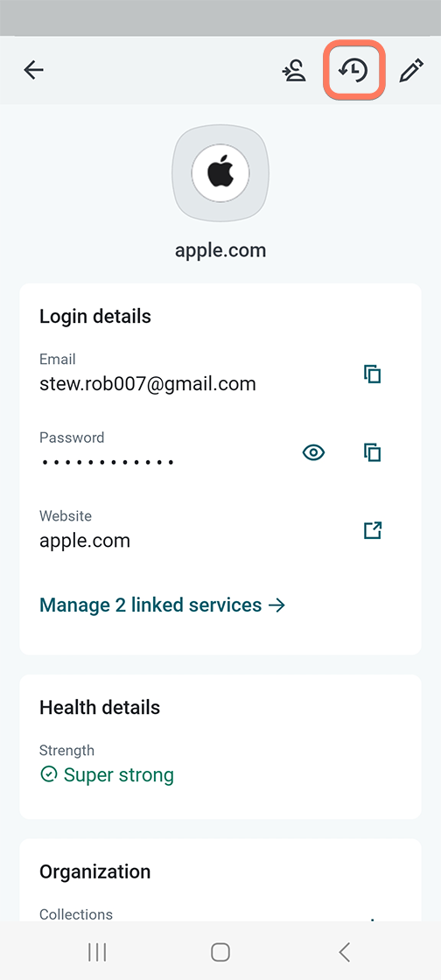Tap the email stew.rob007@gmail.com field
This screenshot has width=441, height=980.
(147, 383)
